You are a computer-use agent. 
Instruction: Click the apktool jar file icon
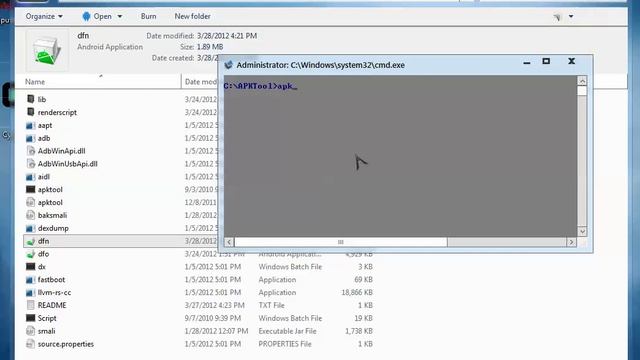point(31,202)
